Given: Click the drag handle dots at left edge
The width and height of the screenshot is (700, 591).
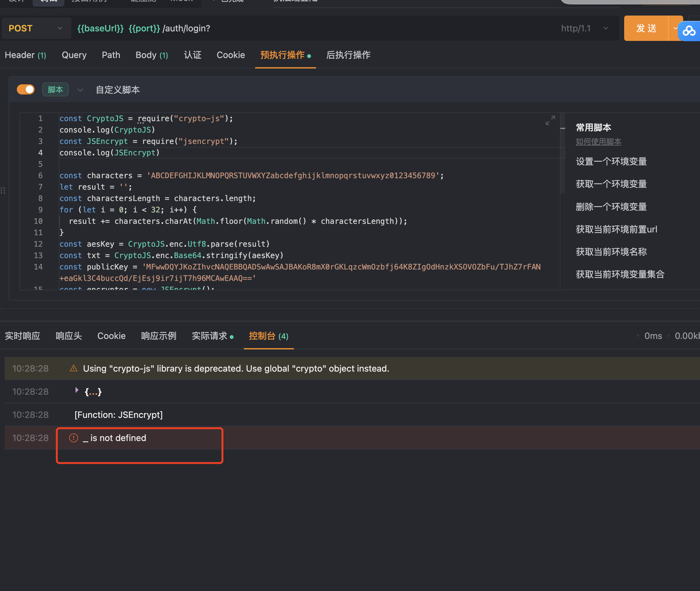Looking at the screenshot, I should (x=3, y=191).
